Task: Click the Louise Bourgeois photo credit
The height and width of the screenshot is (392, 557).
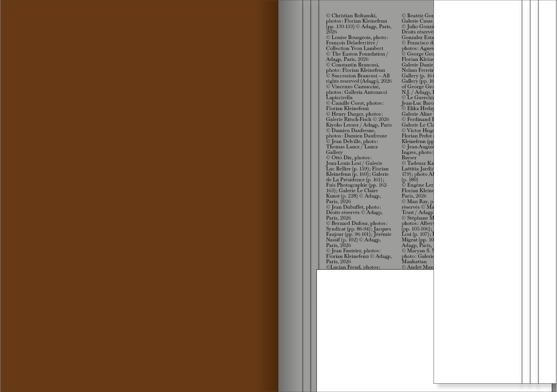Action: pos(357,38)
